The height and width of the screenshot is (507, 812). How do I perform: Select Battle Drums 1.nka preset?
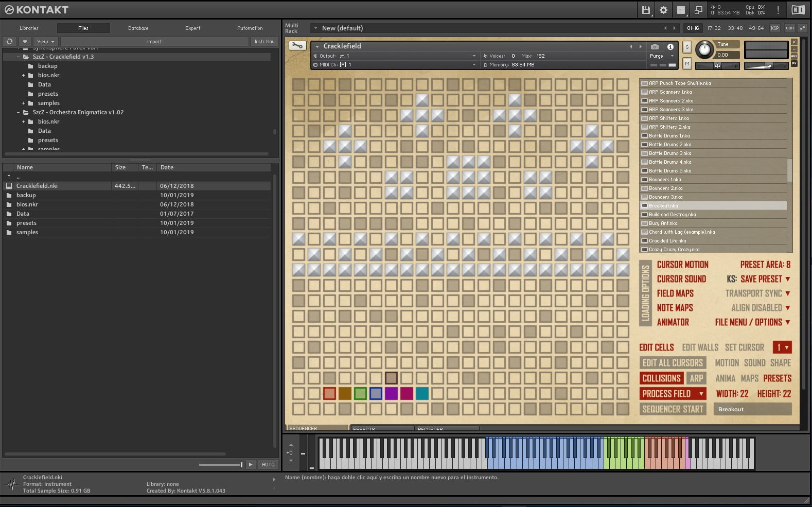pyautogui.click(x=713, y=136)
